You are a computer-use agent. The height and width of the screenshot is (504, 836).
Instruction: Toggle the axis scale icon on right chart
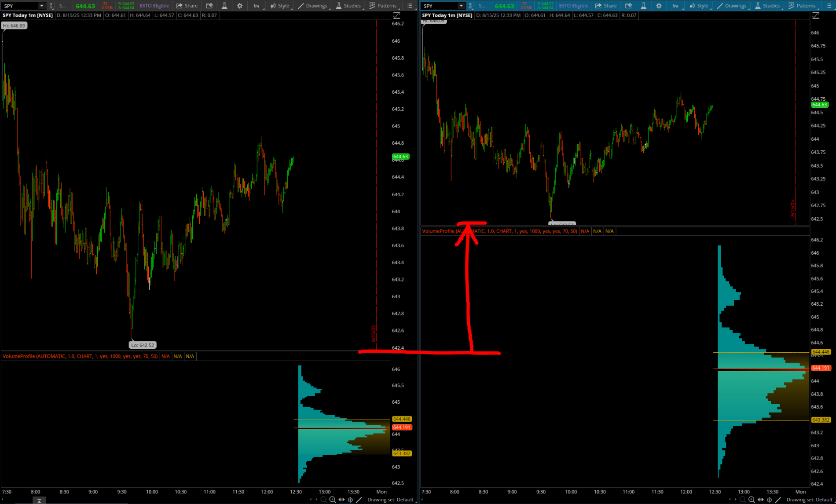(815, 15)
